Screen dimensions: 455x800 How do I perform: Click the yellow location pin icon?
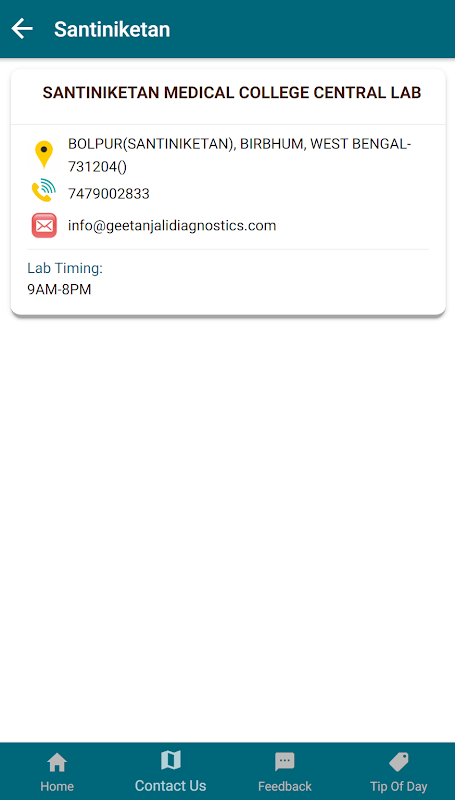(x=44, y=155)
